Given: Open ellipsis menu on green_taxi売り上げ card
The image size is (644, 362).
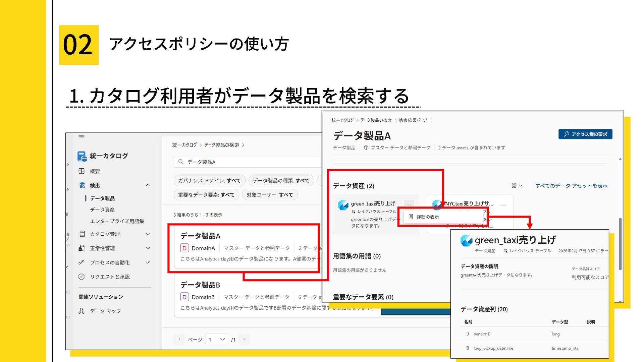Looking at the screenshot, I should [409, 204].
